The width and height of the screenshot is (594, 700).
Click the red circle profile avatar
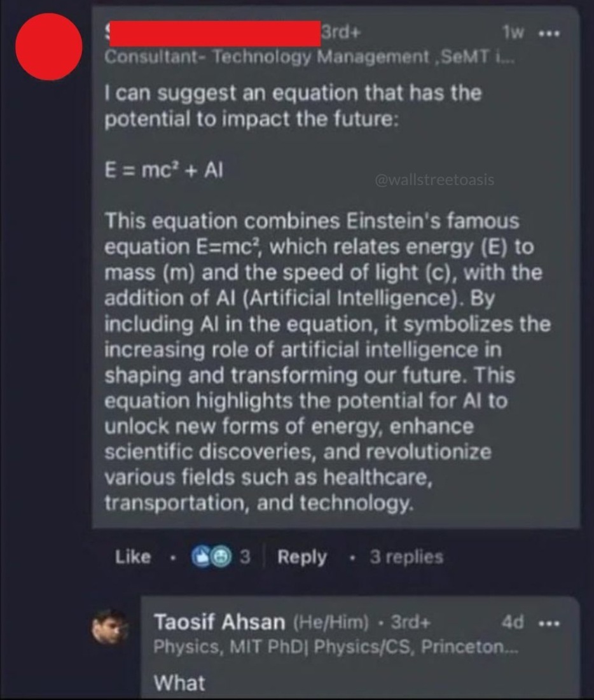pyautogui.click(x=48, y=48)
